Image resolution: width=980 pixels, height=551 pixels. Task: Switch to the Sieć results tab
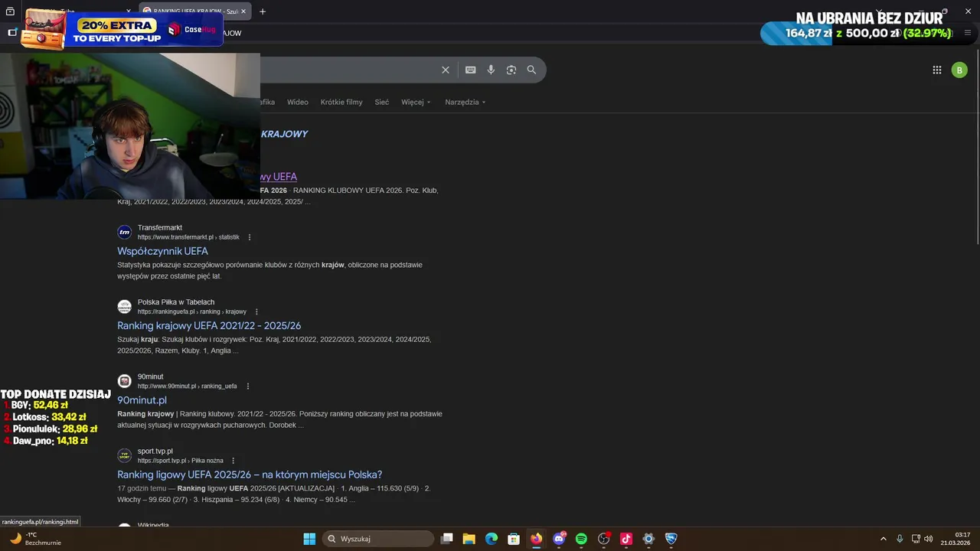[382, 102]
